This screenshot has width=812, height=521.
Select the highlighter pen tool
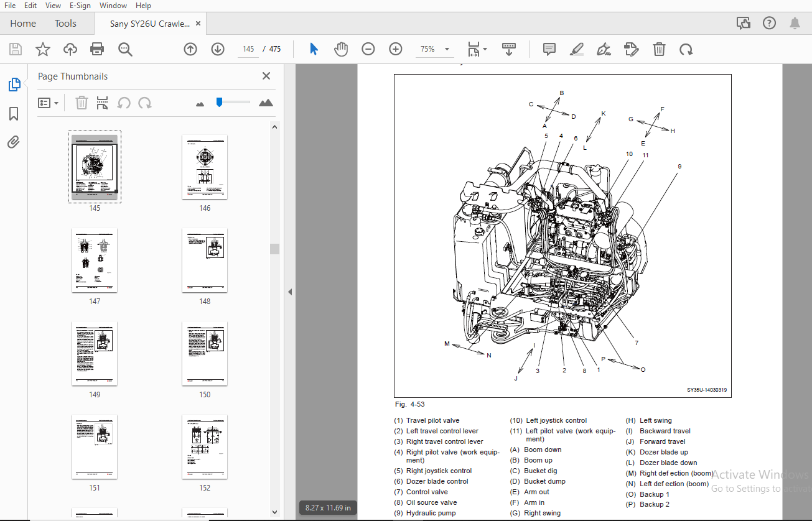577,49
